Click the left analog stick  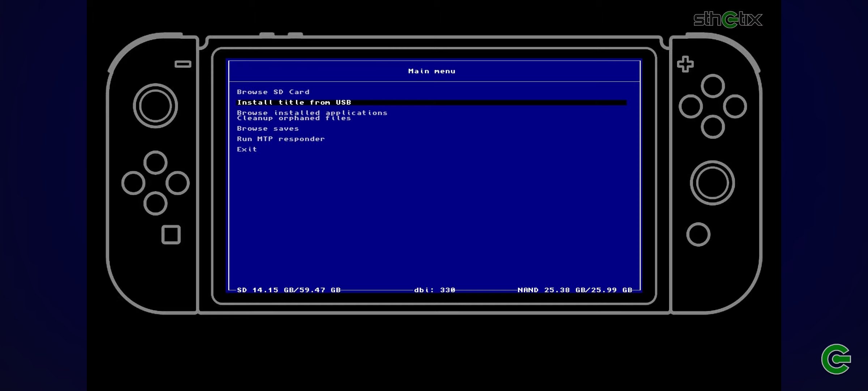coord(155,106)
